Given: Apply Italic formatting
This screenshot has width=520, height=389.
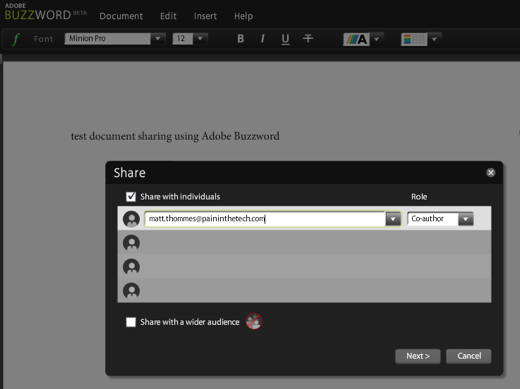Looking at the screenshot, I should click(x=262, y=39).
